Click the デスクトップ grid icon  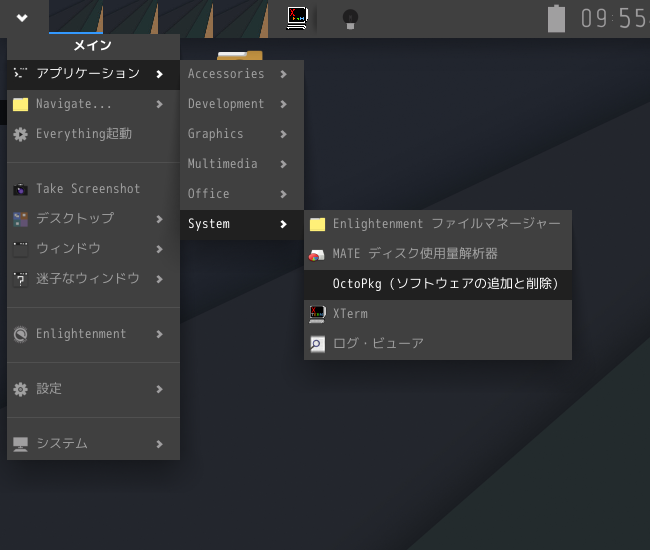pyautogui.click(x=20, y=219)
